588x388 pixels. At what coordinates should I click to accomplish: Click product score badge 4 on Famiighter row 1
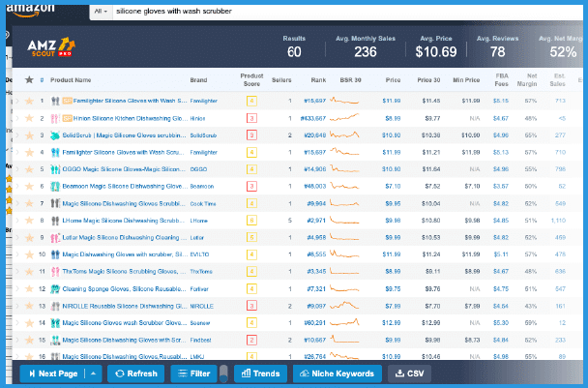pyautogui.click(x=251, y=101)
